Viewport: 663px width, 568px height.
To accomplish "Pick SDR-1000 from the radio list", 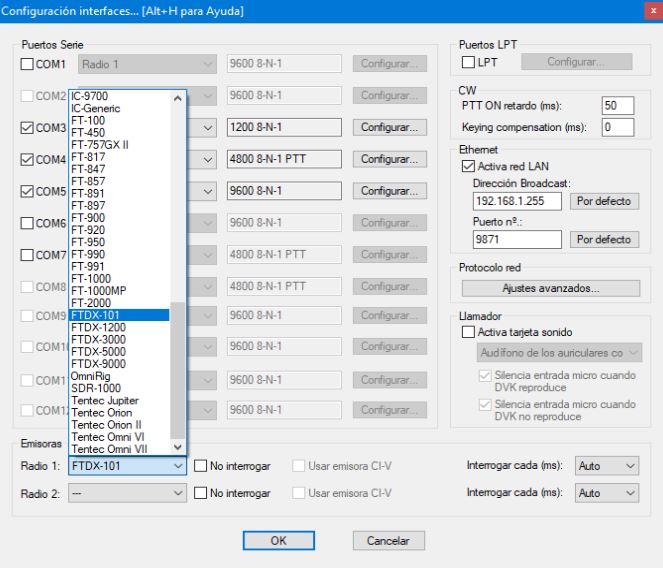I will point(120,388).
